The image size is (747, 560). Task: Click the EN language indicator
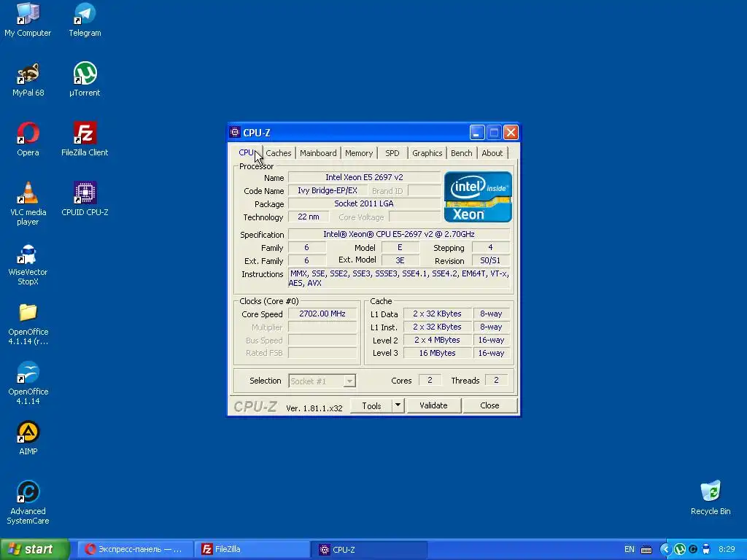click(x=630, y=549)
